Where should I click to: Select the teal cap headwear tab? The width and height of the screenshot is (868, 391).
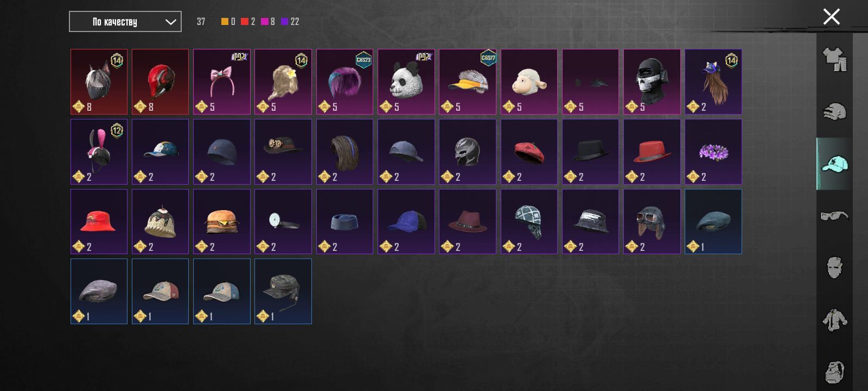[x=834, y=163]
